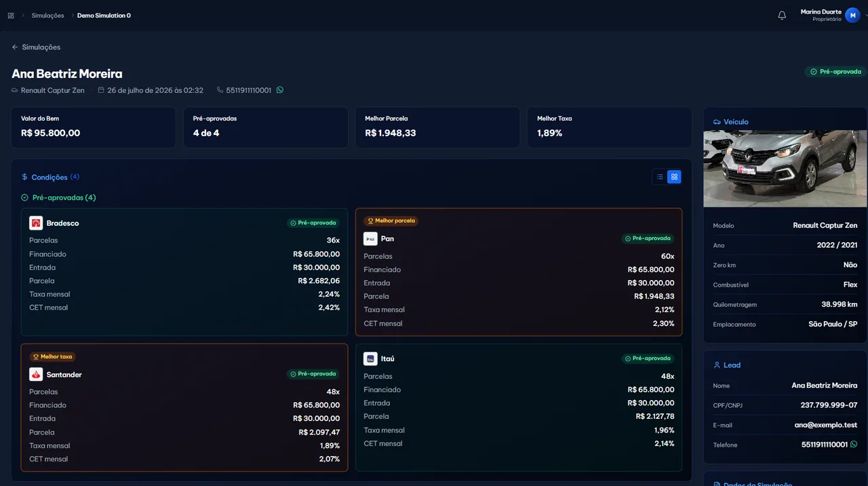Click the Ana Beatriz Moreira page title

[x=67, y=74]
